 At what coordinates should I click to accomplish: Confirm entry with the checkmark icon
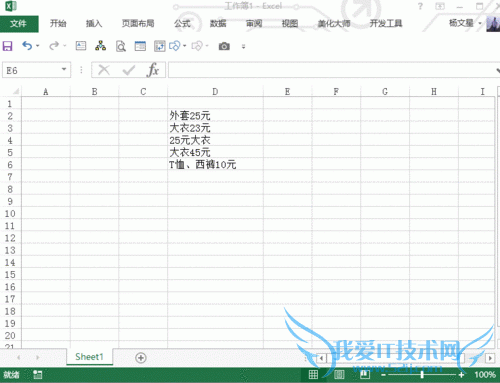tap(129, 70)
